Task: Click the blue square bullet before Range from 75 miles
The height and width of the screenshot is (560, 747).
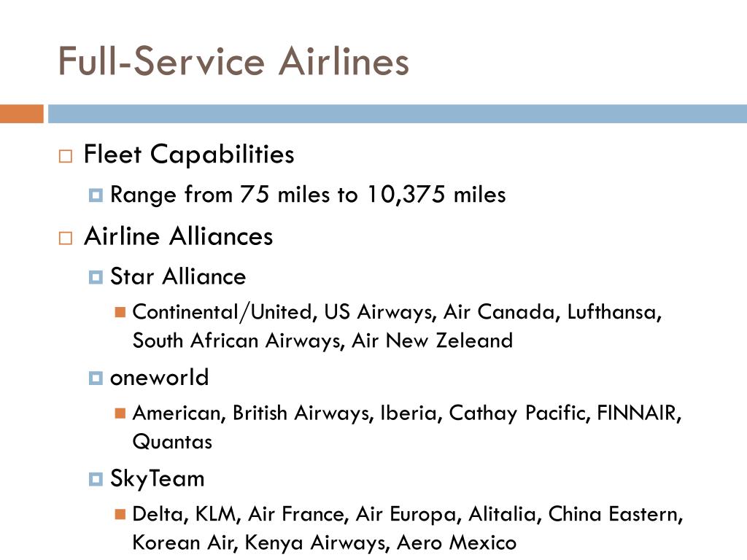Action: coord(96,195)
